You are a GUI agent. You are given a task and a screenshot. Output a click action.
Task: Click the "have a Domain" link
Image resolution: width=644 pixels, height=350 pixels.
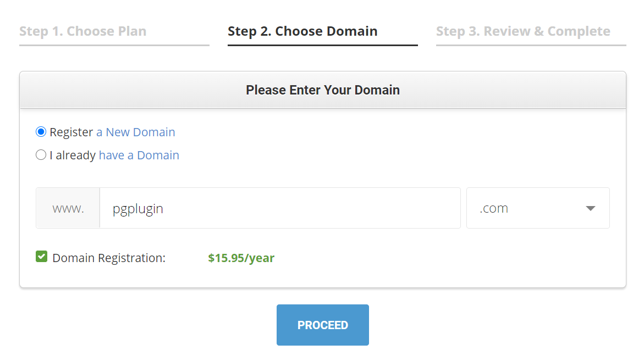point(139,155)
